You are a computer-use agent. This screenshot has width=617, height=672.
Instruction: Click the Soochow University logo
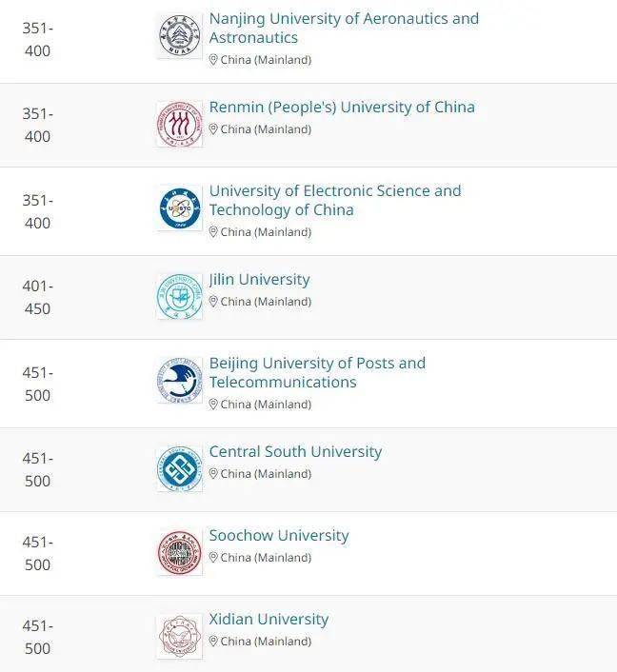(180, 553)
